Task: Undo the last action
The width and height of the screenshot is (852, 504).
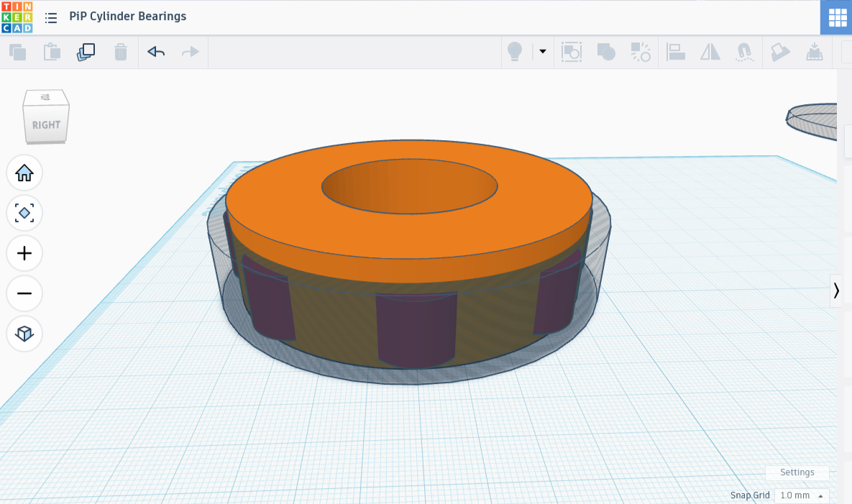Action: point(156,52)
